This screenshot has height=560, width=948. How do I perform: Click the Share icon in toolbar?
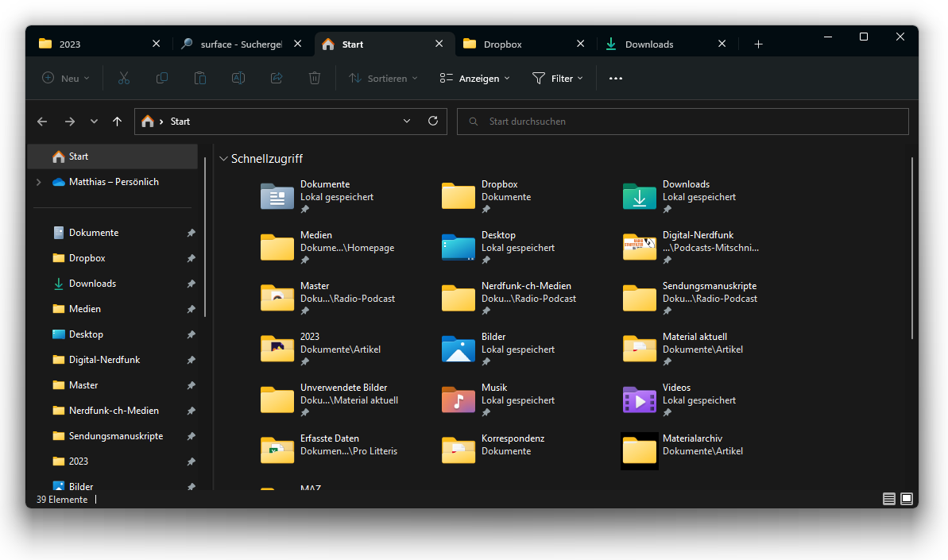277,78
